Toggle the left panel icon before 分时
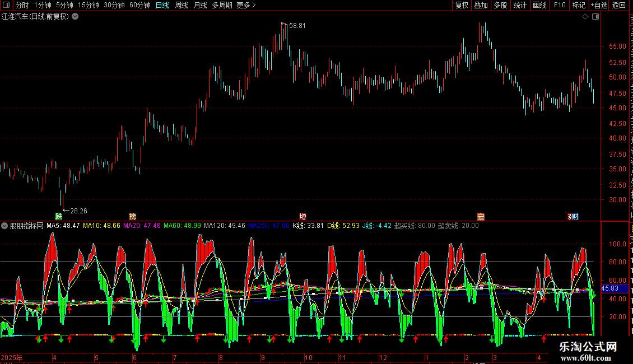This screenshot has height=364, width=633. click(7, 5)
